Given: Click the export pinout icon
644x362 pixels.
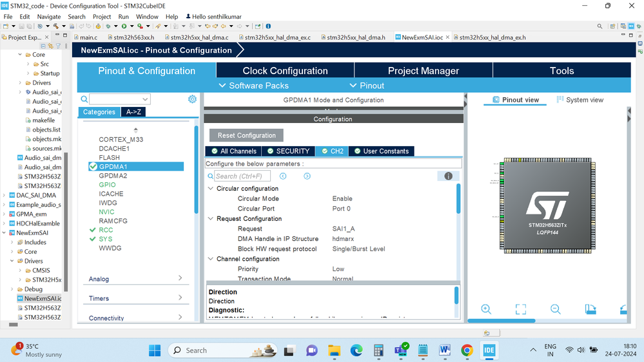Looking at the screenshot, I should pos(590,309).
